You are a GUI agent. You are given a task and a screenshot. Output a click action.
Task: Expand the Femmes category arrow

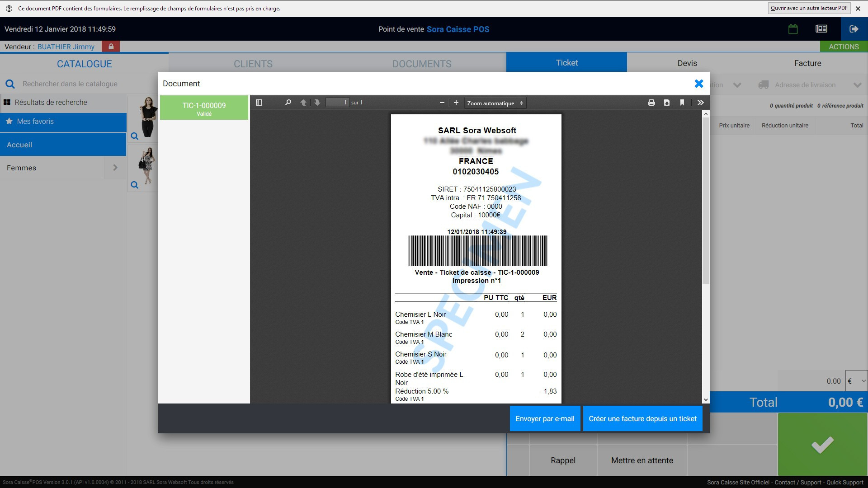click(x=115, y=168)
